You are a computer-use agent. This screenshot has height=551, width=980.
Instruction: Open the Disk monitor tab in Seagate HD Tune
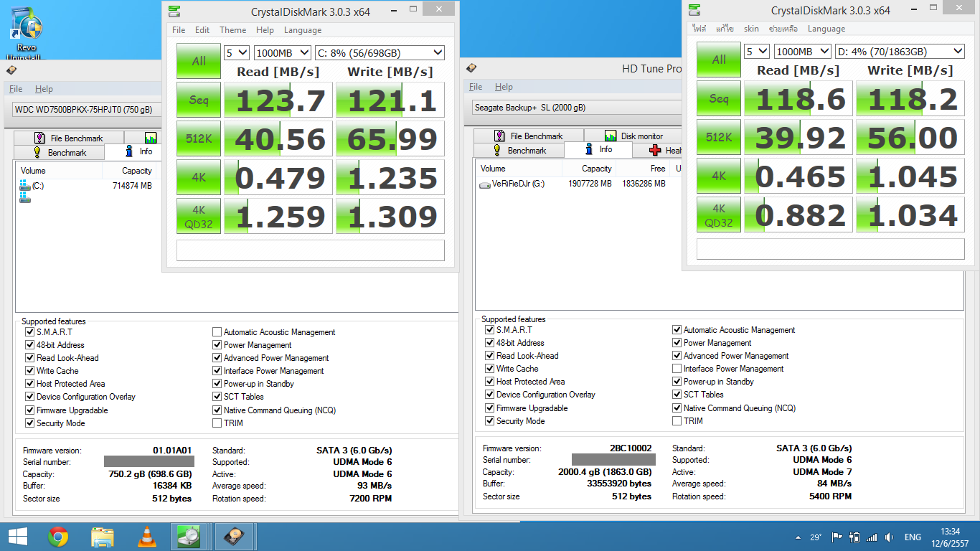pos(633,136)
